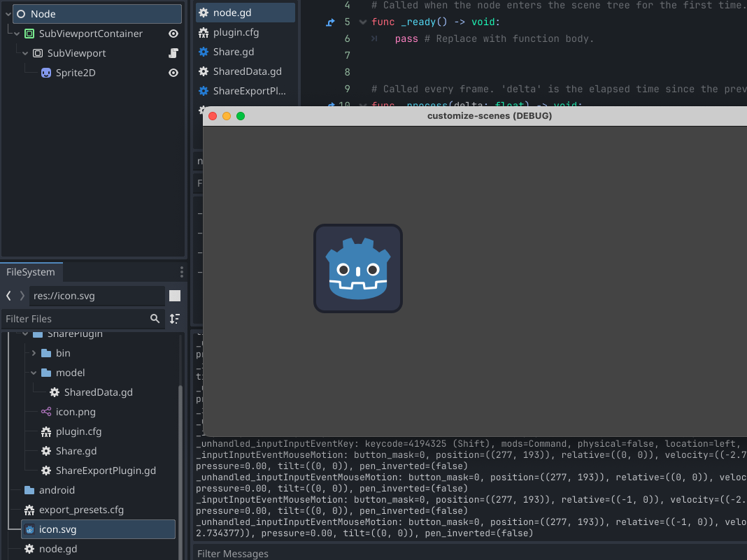747x560 pixels.
Task: Switch to the FileSystem tab
Action: pyautogui.click(x=31, y=272)
